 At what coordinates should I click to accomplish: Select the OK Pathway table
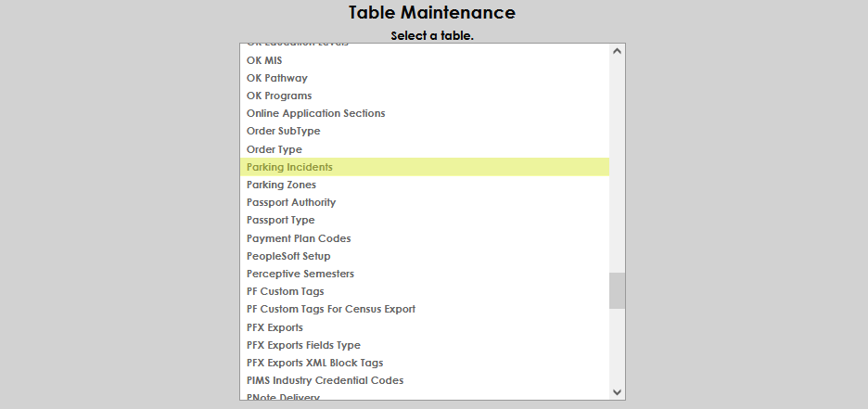[277, 78]
